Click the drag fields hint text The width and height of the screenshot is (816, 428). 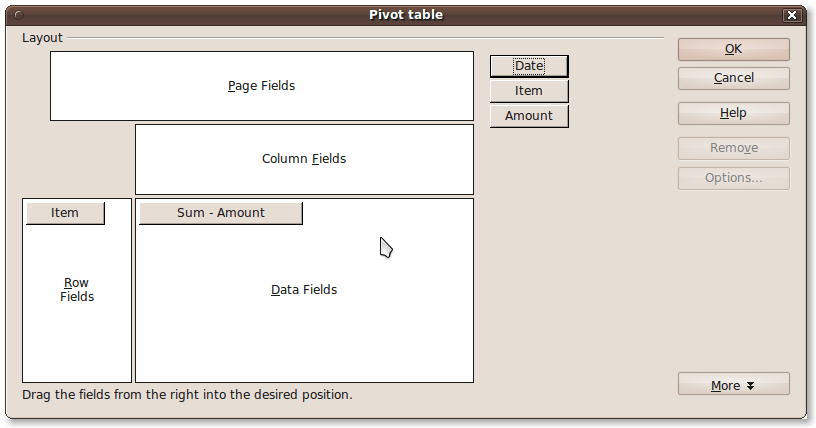click(187, 395)
